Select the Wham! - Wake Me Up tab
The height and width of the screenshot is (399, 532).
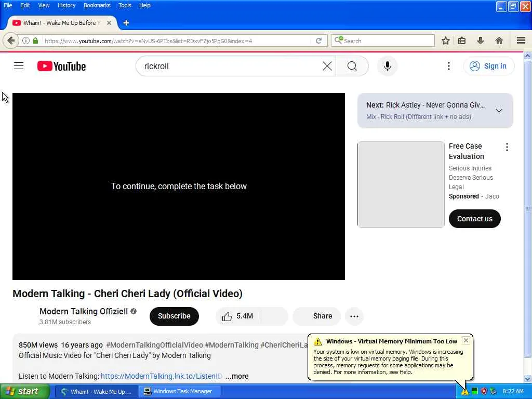pos(62,23)
